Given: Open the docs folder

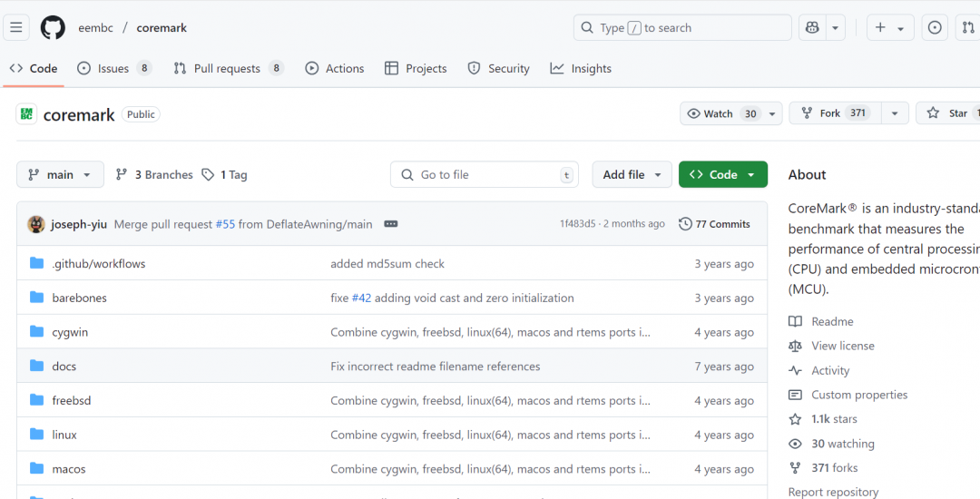Looking at the screenshot, I should click(x=64, y=367).
